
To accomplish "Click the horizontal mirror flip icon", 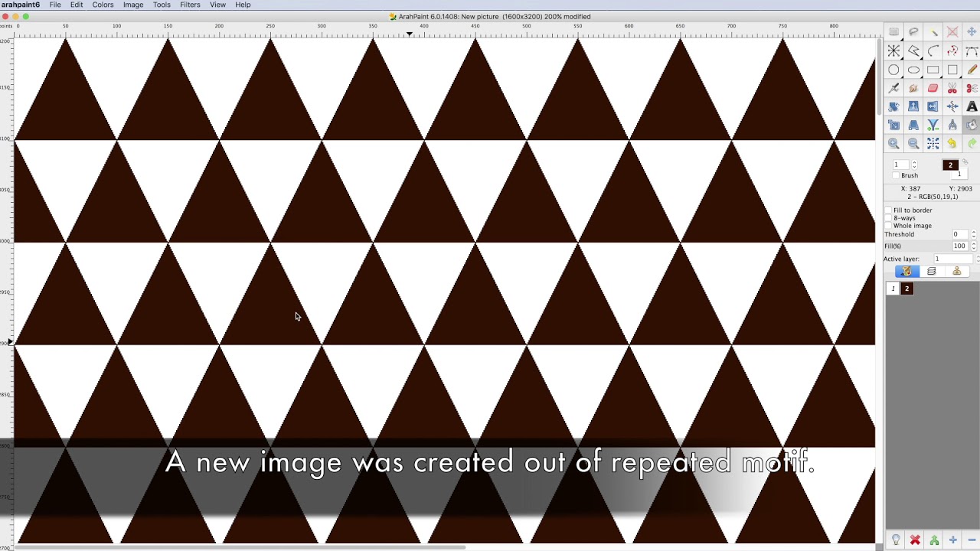I will [933, 106].
